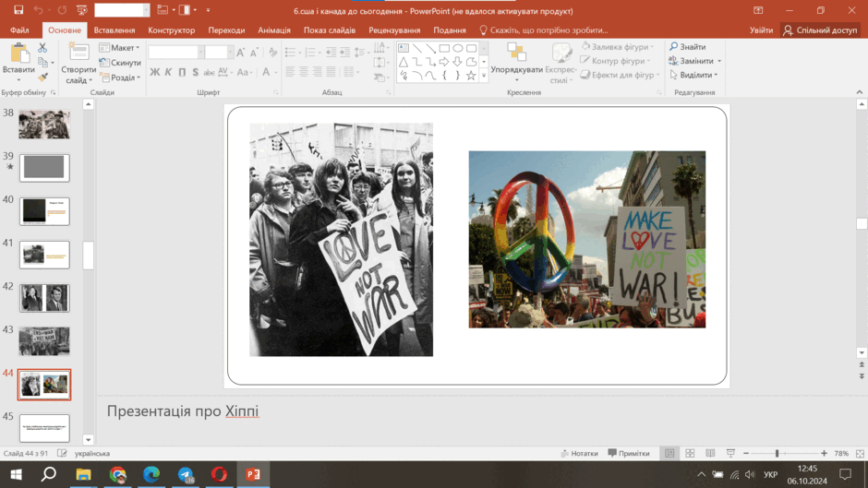Start slideshow from beginning in Quick Access
The image size is (868, 488).
(x=82, y=10)
